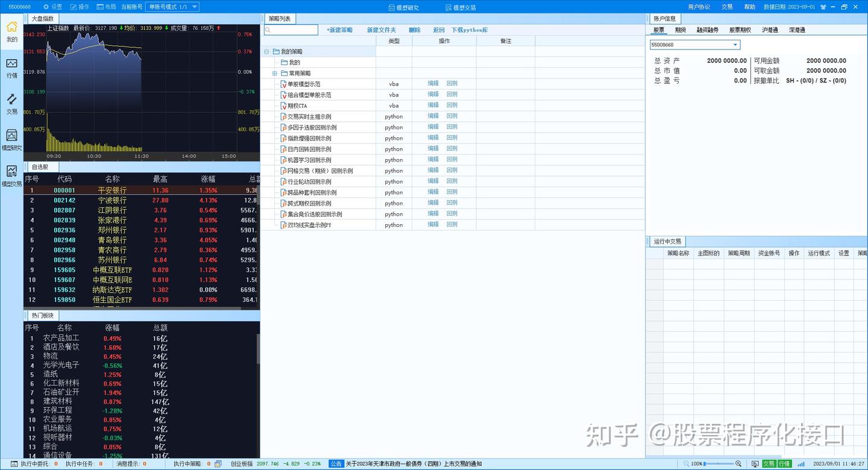The width and height of the screenshot is (868, 470).
Task: Open the 交易 trading icon in sidebar
Action: (x=11, y=104)
